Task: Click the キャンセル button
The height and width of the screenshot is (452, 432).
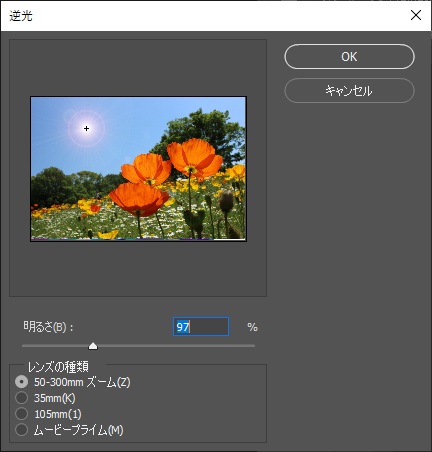Action: 349,91
